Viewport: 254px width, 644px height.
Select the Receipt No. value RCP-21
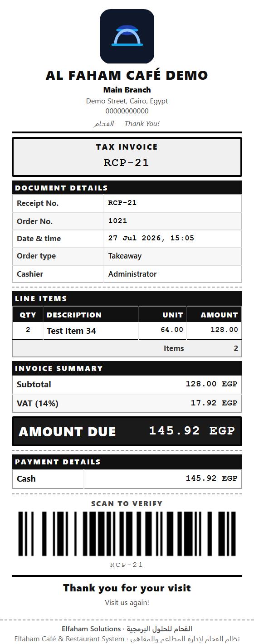[x=122, y=203]
